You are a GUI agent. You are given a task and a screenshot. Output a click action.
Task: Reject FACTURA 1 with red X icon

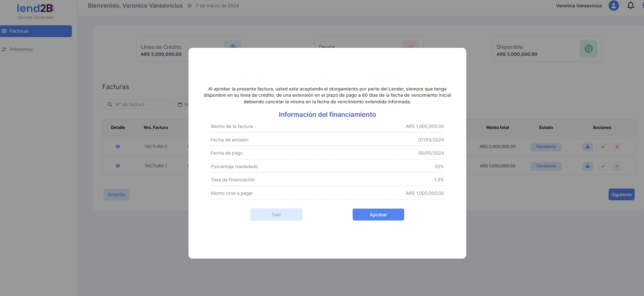point(617,166)
